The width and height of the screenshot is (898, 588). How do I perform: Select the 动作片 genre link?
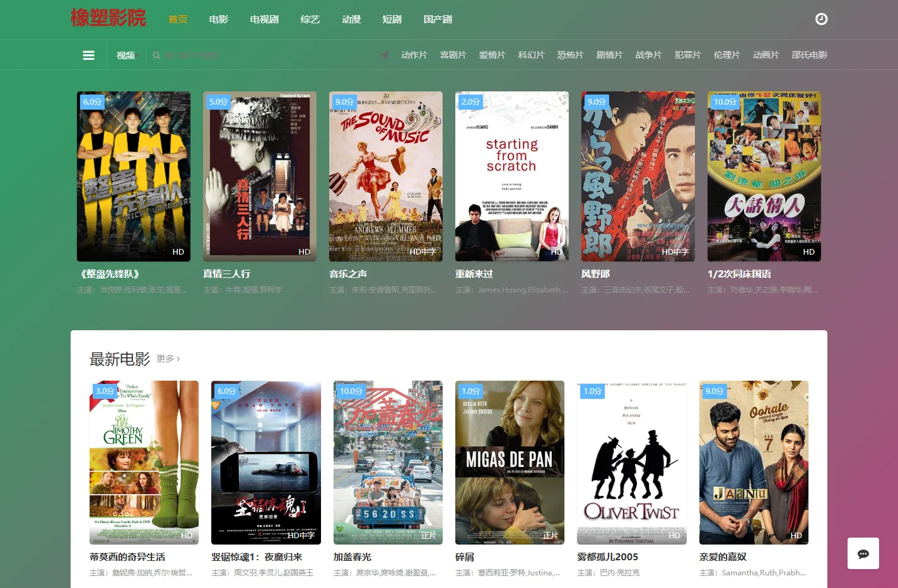coord(414,55)
